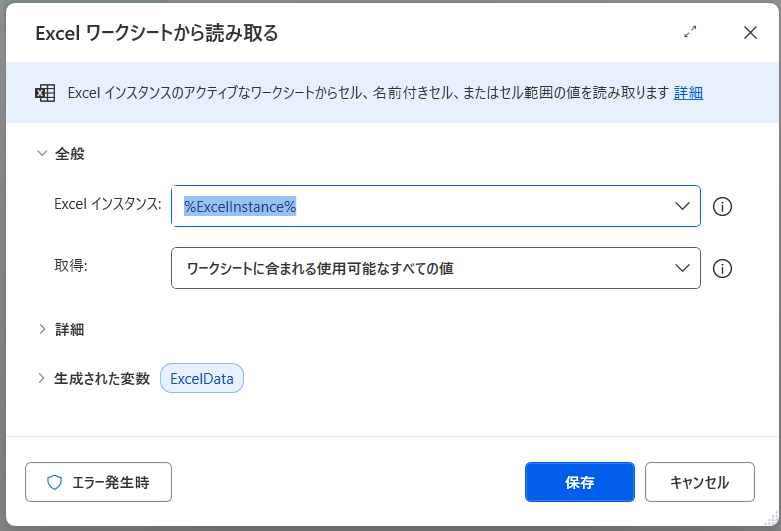Expand the 生成された変数 section chevron

coord(41,378)
